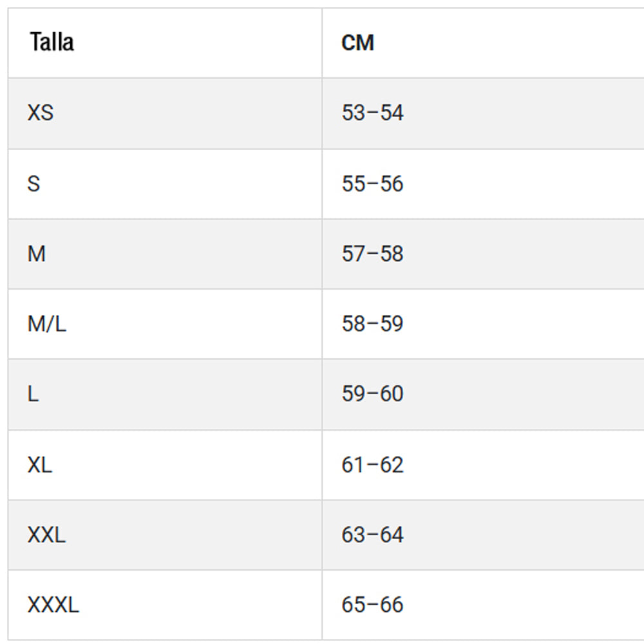Image resolution: width=644 pixels, height=644 pixels.
Task: Select the XS size label
Action: pyautogui.click(x=40, y=113)
